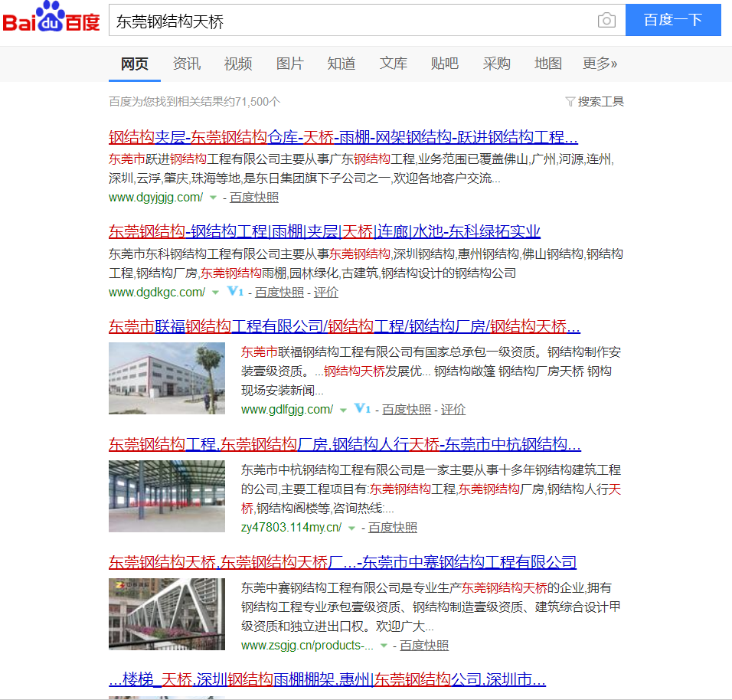The width and height of the screenshot is (732, 700).
Task: Open steel frame thumbnail of 中杭钢结构 result
Action: click(x=167, y=496)
